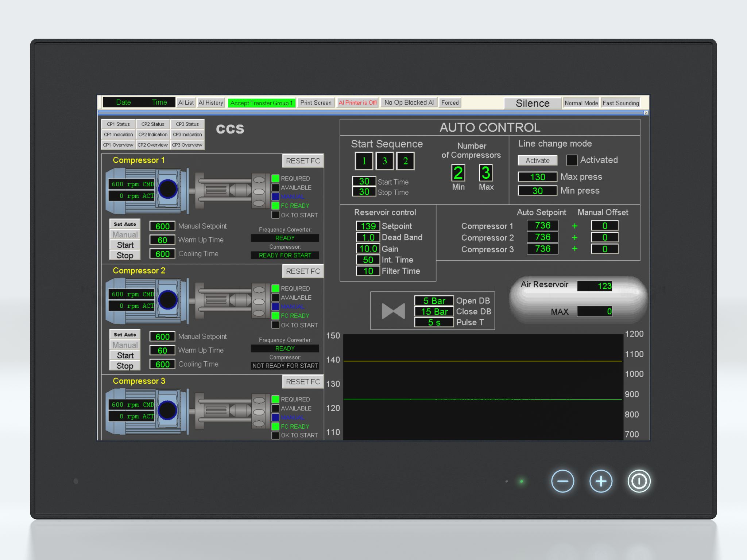Image resolution: width=747 pixels, height=560 pixels.
Task: Click the pressure trend chart area
Action: [483, 386]
